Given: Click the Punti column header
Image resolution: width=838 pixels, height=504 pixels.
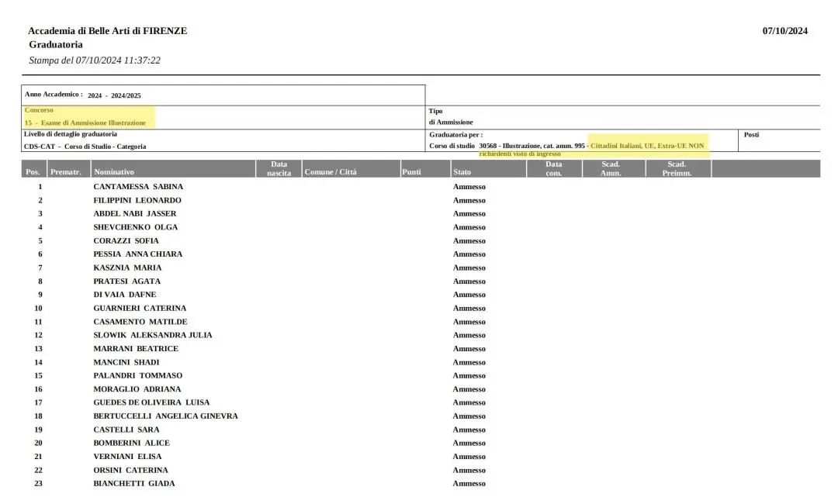Looking at the screenshot, I should point(411,172).
